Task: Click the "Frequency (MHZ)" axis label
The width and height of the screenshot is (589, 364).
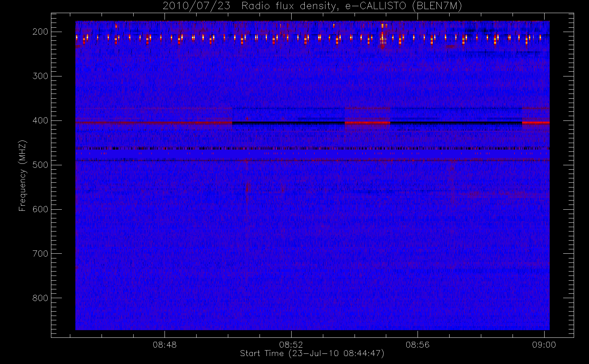Action: click(x=23, y=175)
